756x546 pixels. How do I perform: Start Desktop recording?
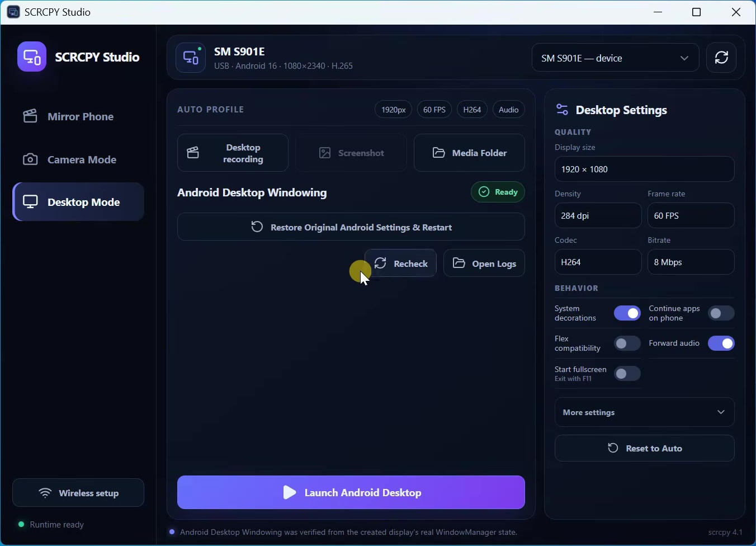[x=233, y=153]
